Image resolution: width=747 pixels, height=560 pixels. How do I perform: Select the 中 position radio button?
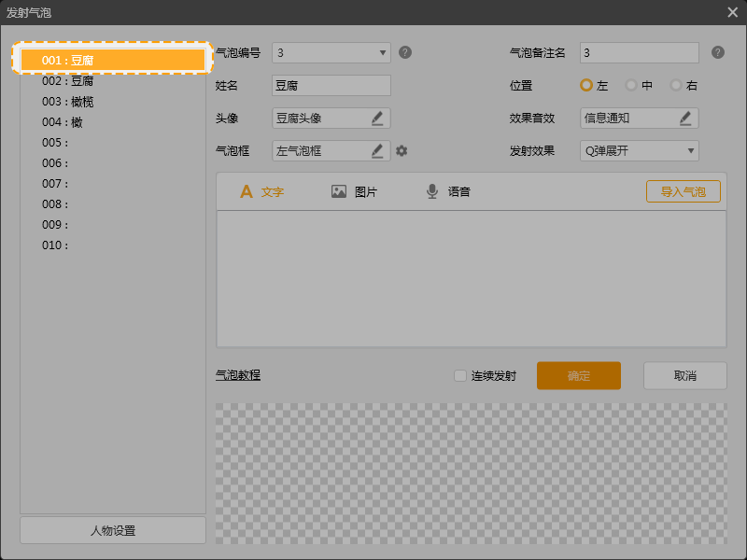[631, 85]
